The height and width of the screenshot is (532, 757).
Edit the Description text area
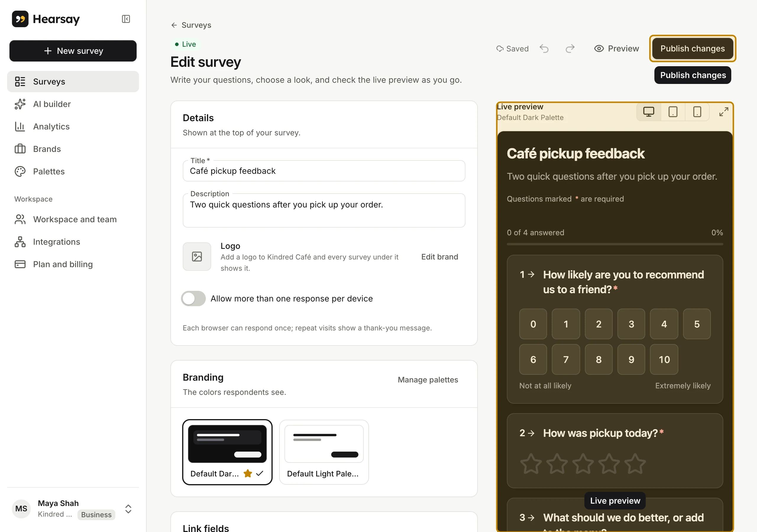click(x=324, y=210)
